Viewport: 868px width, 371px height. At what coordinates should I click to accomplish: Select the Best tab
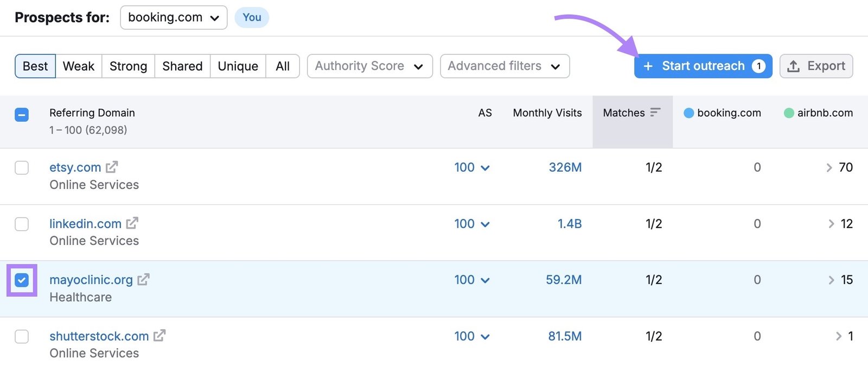(x=35, y=66)
